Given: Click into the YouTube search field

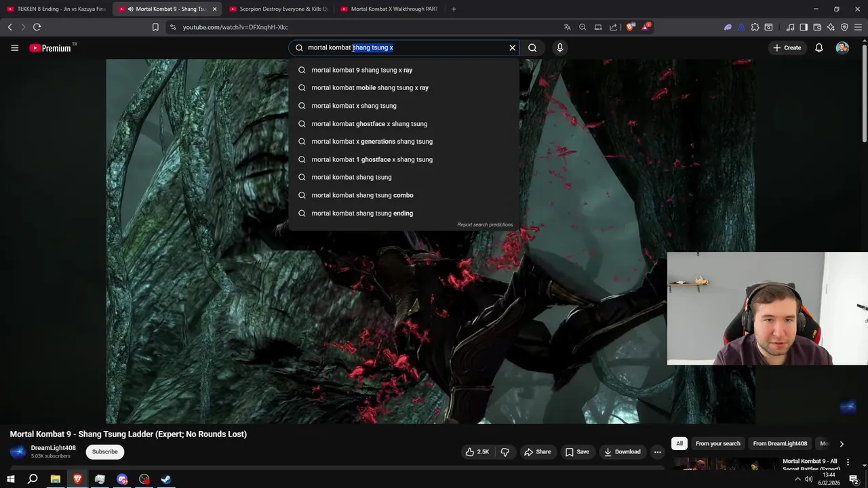Looking at the screenshot, I should [x=406, y=47].
